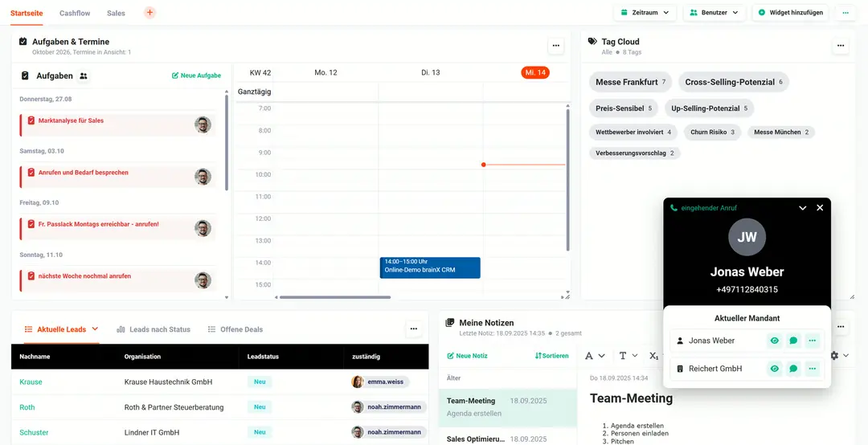
Task: Open more options for Jonas Weber
Action: 812,341
